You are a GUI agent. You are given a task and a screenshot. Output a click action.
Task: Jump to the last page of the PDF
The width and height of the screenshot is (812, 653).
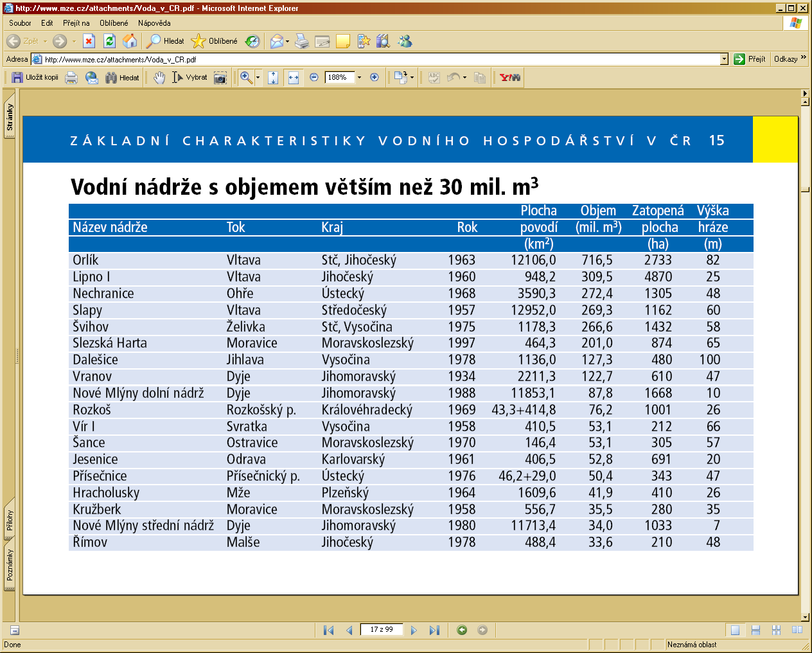point(434,631)
